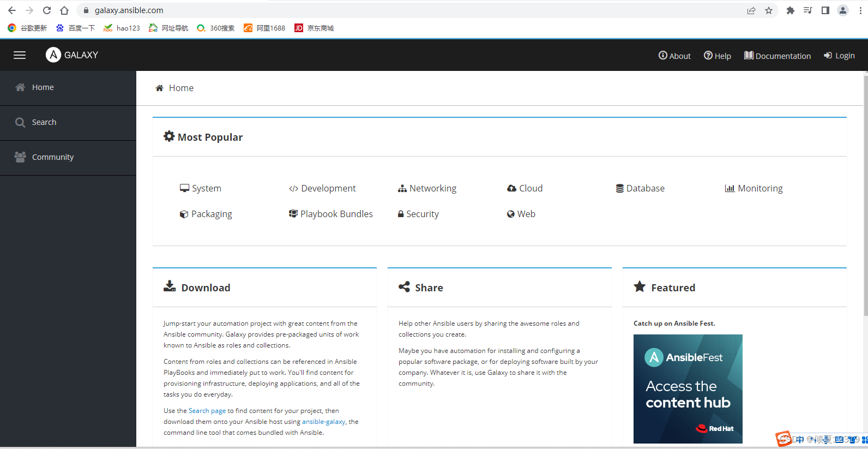Open the About page
868x449 pixels.
pos(674,56)
